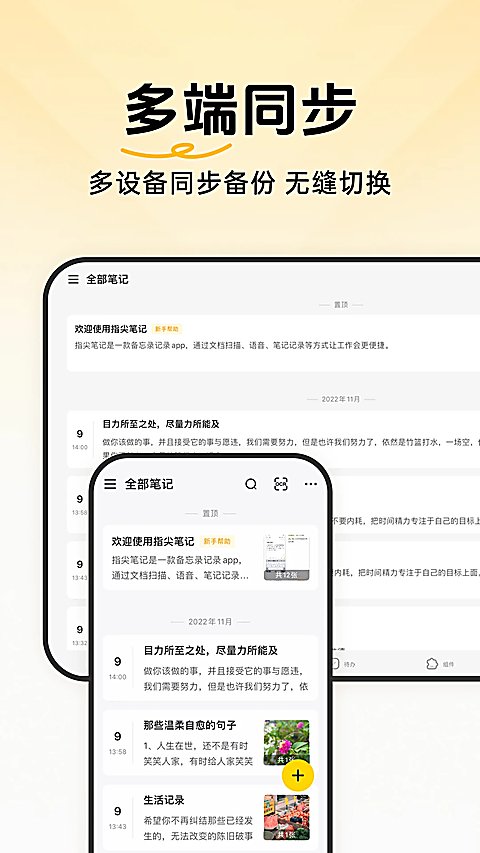Viewport: 480px width, 853px height.
Task: Click the 新手帮助 tag on phone note
Action: [x=217, y=541]
